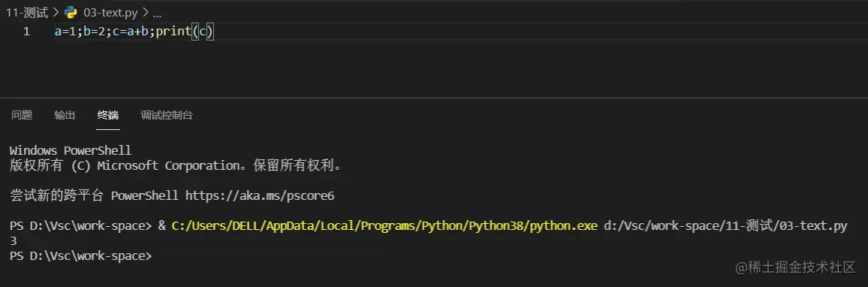Click the output value 3 in terminal

click(x=14, y=241)
